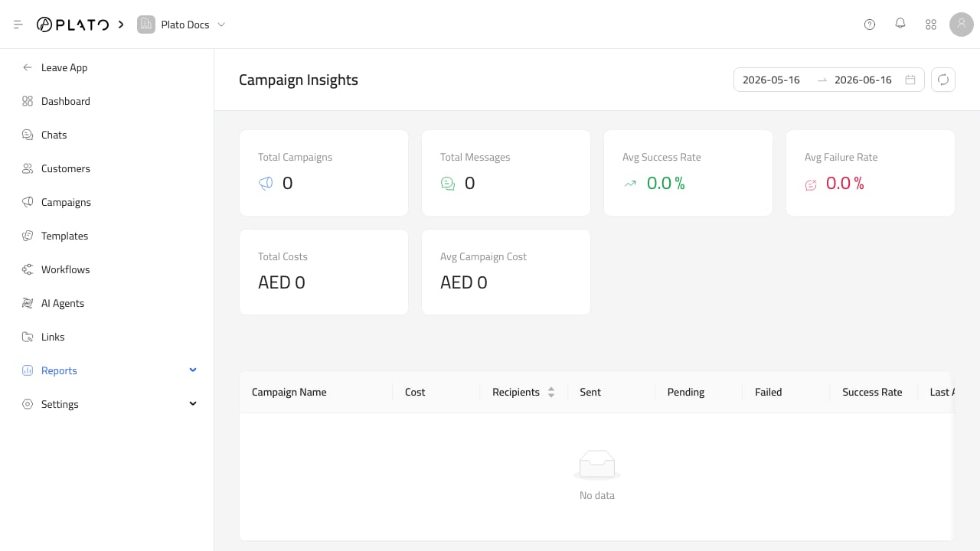Open the apps grid icon
This screenshot has width=980, height=551.
point(931,24)
